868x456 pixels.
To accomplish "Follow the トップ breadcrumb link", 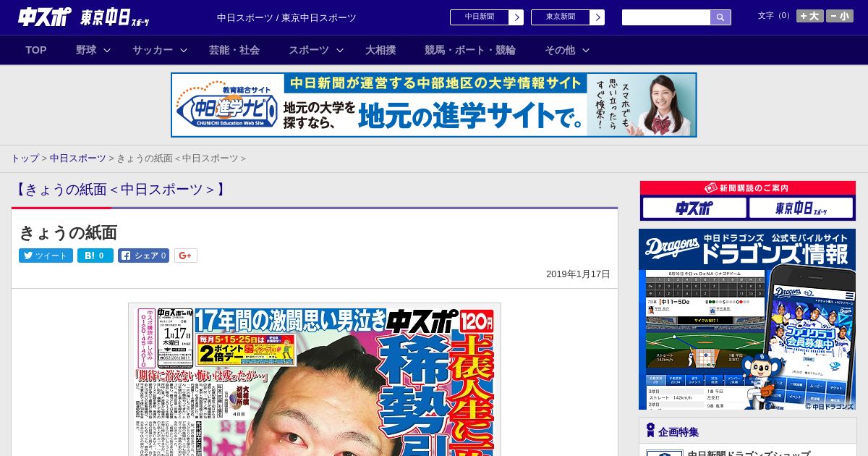I will point(25,159).
